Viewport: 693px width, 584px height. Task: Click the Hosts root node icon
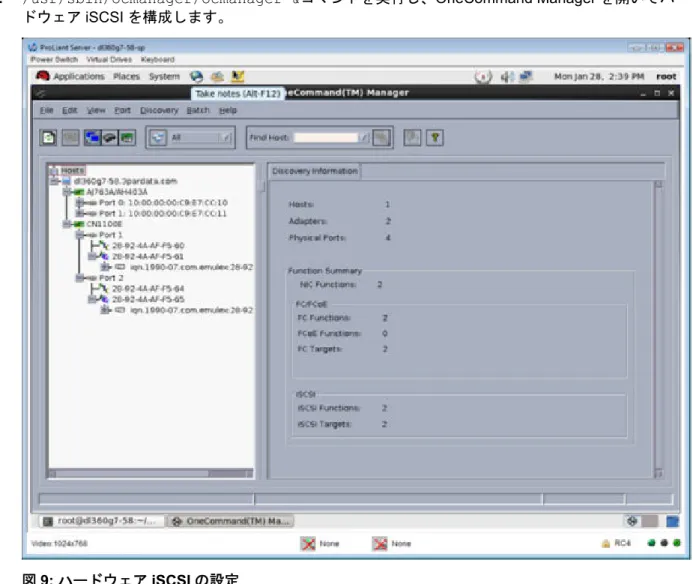click(54, 171)
